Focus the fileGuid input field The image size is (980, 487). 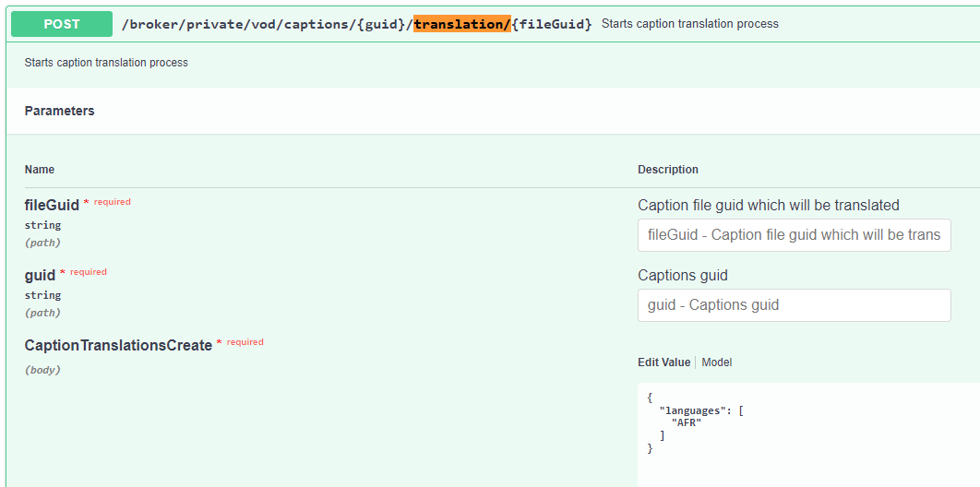tap(794, 235)
